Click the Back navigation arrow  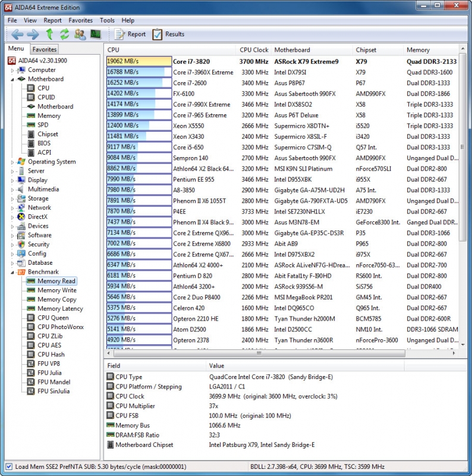coord(17,35)
